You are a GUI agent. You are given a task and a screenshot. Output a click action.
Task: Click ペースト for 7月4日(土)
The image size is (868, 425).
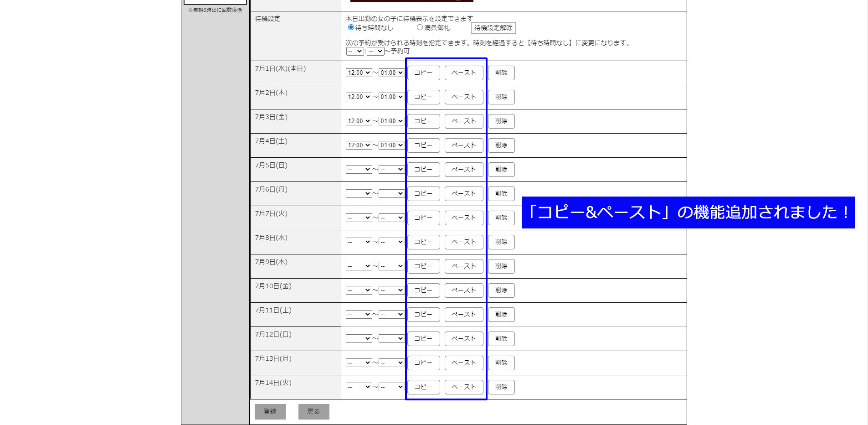coord(464,145)
